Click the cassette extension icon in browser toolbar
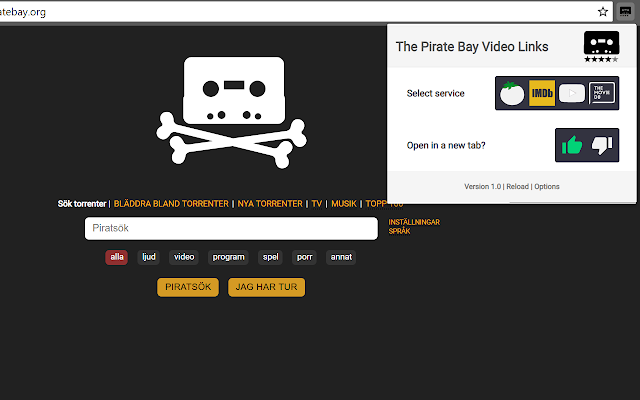Screen dimensions: 640x400 (625, 11)
